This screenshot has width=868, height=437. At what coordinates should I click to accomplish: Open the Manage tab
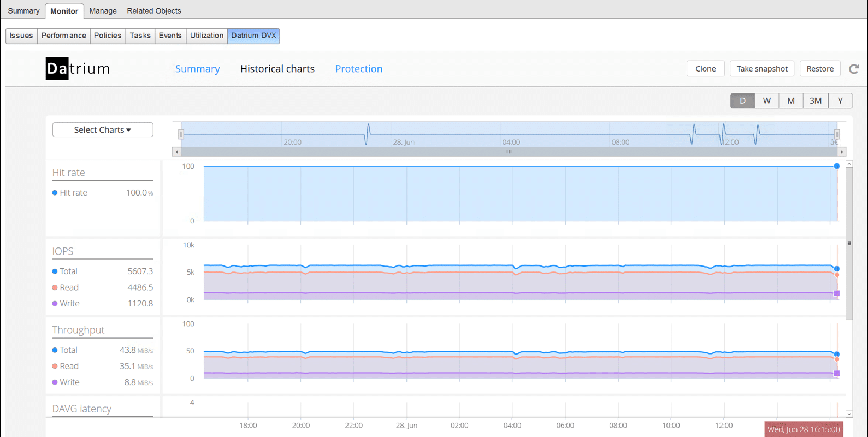103,11
